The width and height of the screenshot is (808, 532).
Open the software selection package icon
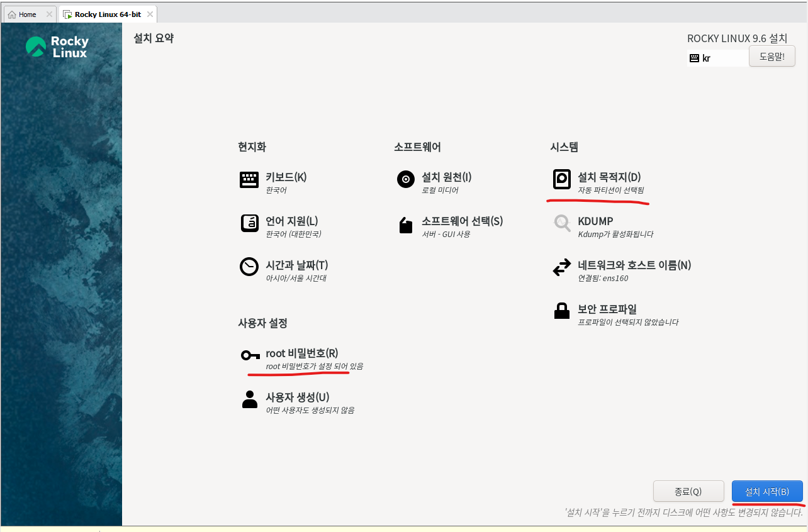click(406, 225)
